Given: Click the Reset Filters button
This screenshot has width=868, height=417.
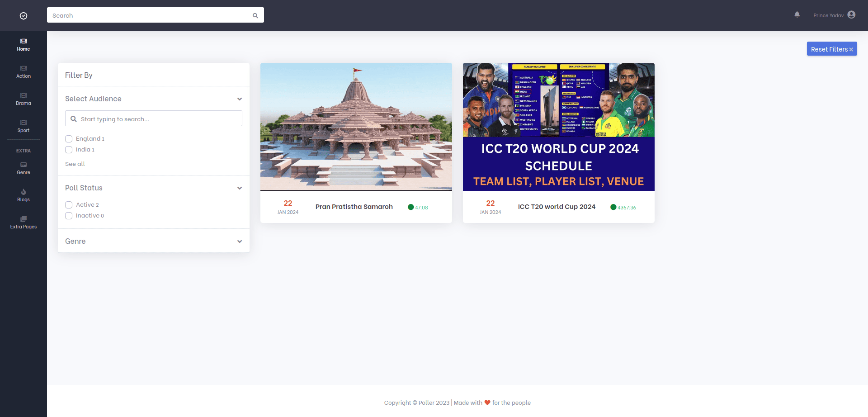Looking at the screenshot, I should (x=832, y=49).
